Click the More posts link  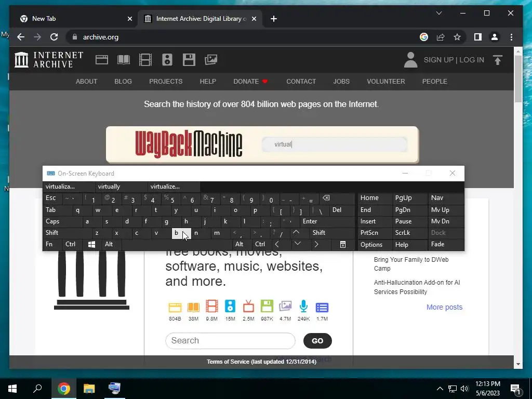(445, 307)
